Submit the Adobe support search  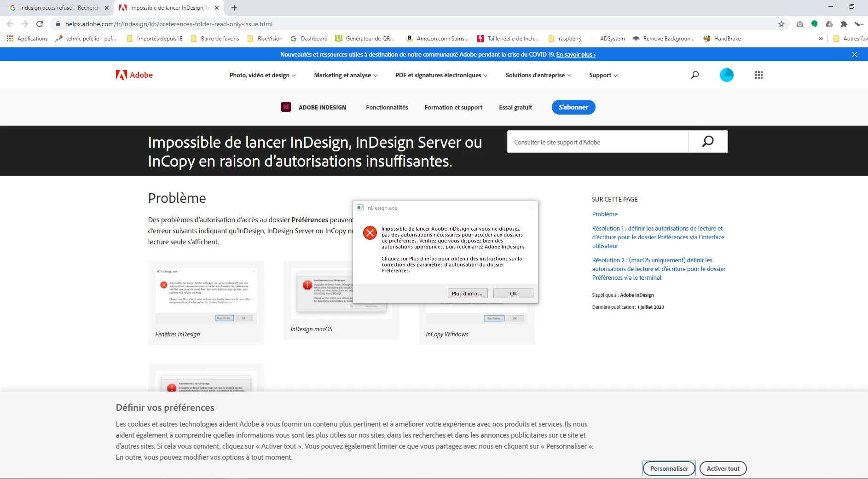click(x=708, y=142)
